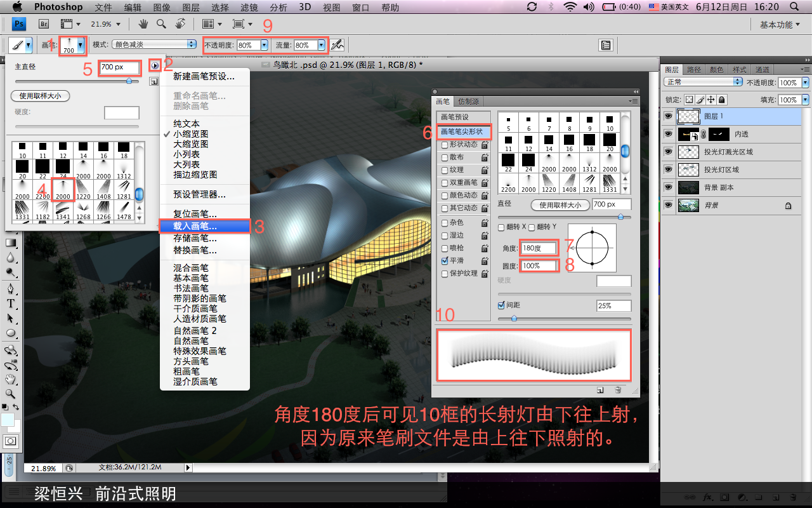The height and width of the screenshot is (508, 812).
Task: Toggle Quick Mask mode
Action: 11,441
